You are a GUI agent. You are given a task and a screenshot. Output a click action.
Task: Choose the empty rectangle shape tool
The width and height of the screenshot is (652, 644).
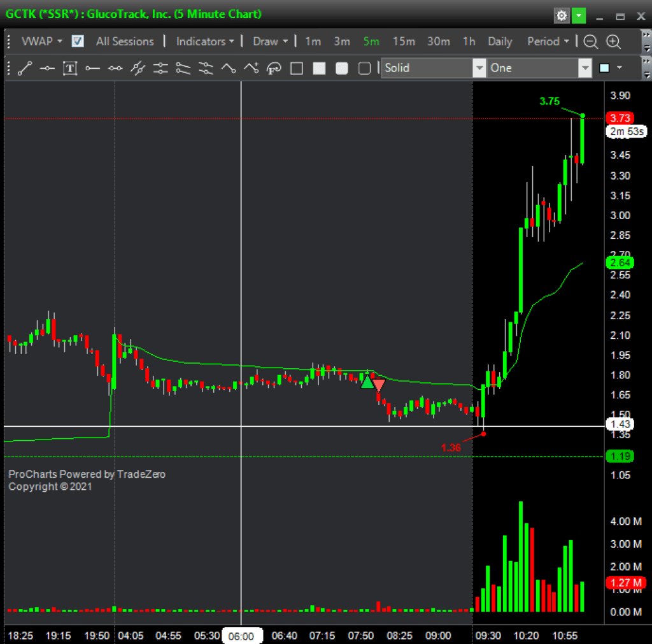[x=297, y=68]
